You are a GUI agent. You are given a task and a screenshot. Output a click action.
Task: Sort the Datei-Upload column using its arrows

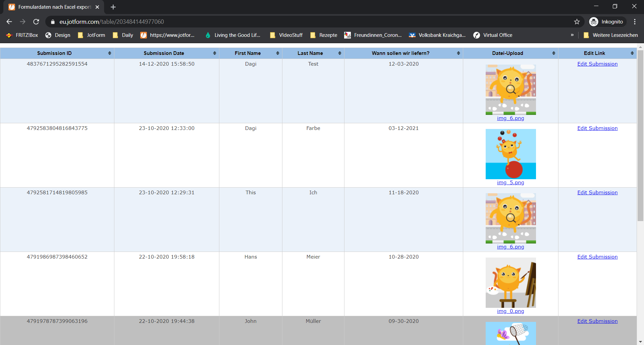click(553, 53)
